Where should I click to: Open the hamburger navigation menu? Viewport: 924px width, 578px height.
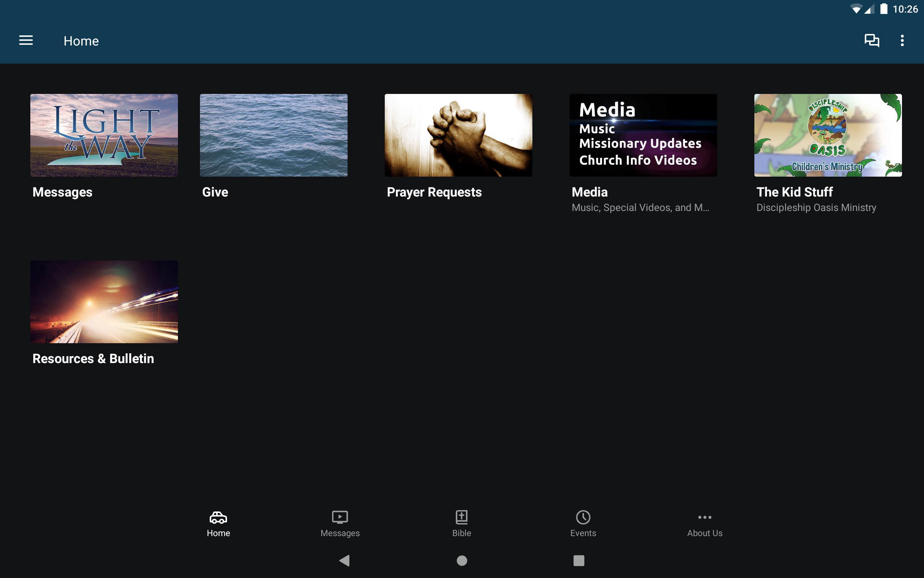coord(26,40)
